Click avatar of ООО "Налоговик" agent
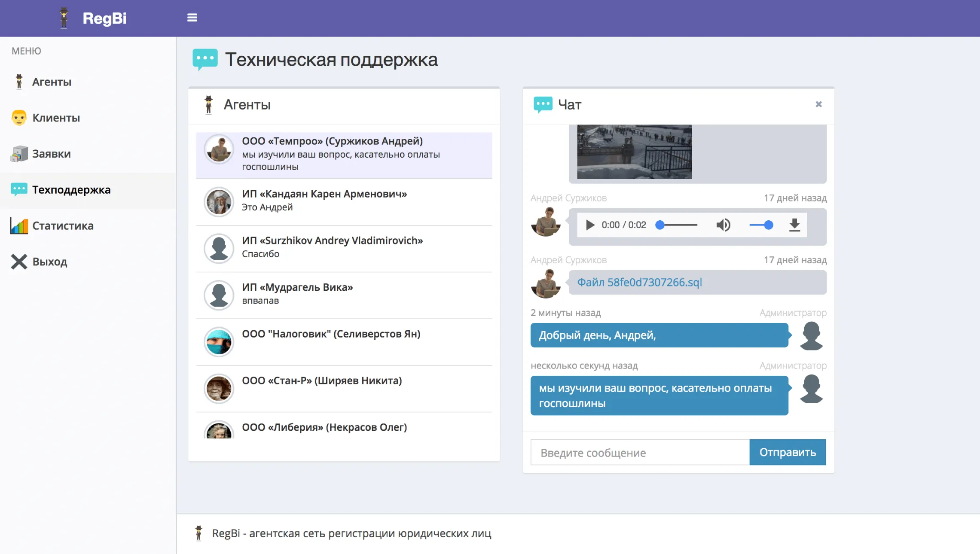The width and height of the screenshot is (980, 554). (x=219, y=342)
